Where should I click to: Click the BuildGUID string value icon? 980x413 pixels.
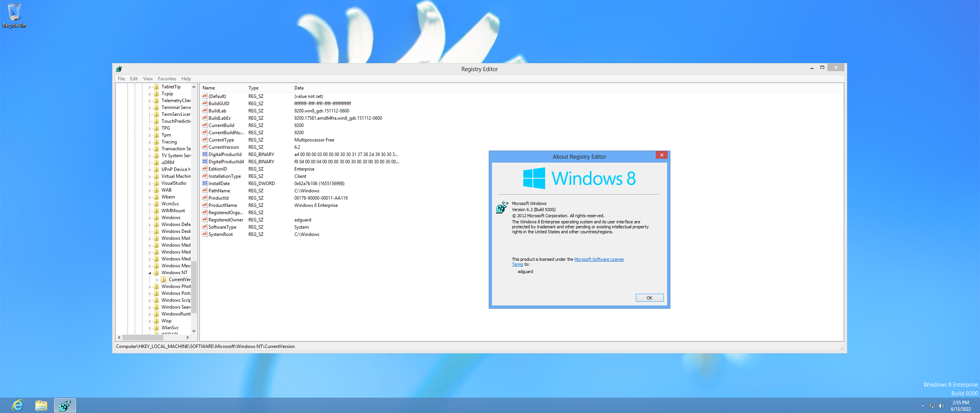[205, 103]
